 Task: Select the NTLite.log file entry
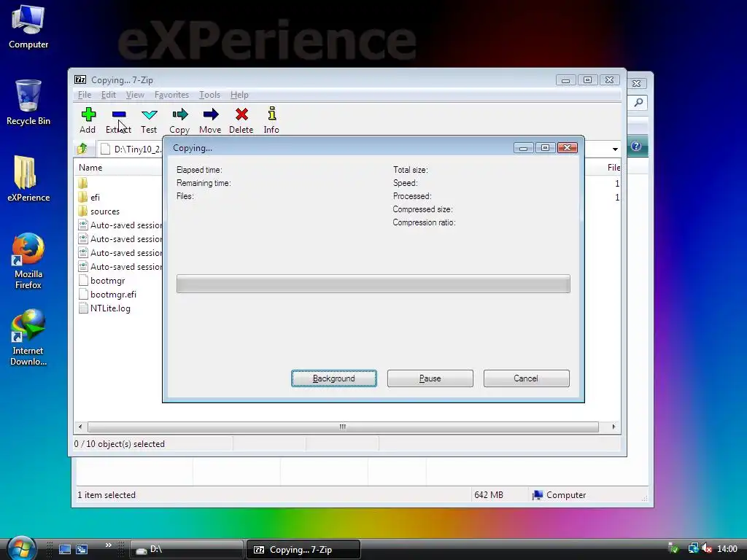pos(104,308)
